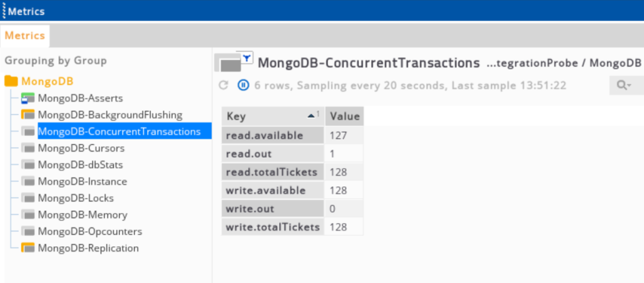Click the MongoDB-BackgroundFlushing metric icon
Screen dimensions: 644x283
[x=28, y=115]
